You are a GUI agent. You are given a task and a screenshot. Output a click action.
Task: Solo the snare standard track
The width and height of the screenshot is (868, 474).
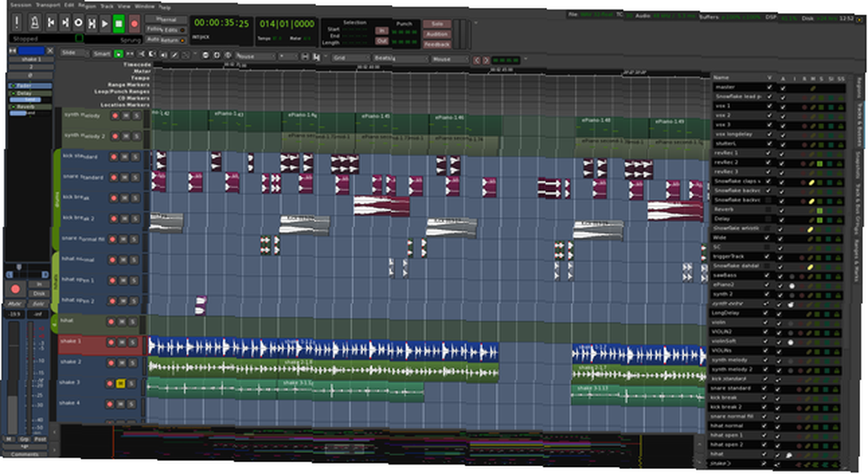(135, 178)
